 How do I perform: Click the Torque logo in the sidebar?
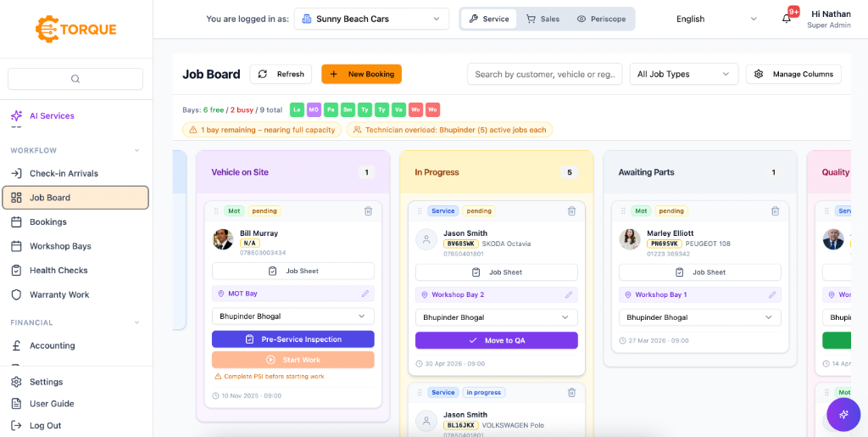point(75,30)
